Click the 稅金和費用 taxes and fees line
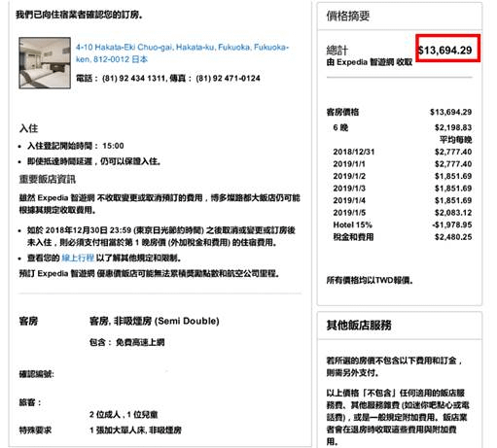This screenshot has width=497, height=448. (402, 237)
